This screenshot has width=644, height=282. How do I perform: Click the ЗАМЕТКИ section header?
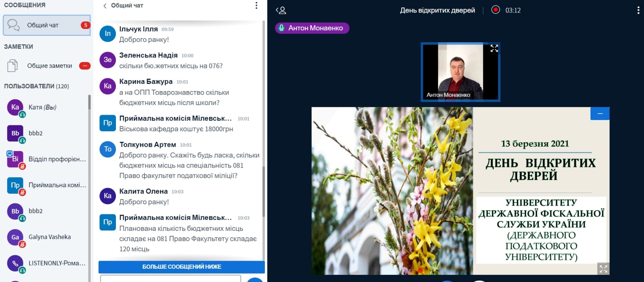click(19, 47)
